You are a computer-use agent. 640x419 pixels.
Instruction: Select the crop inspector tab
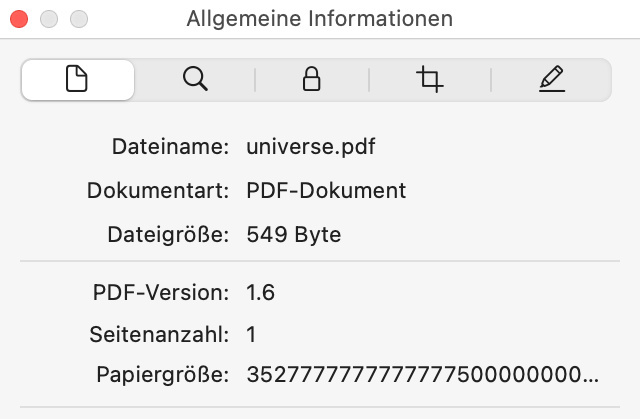(430, 80)
